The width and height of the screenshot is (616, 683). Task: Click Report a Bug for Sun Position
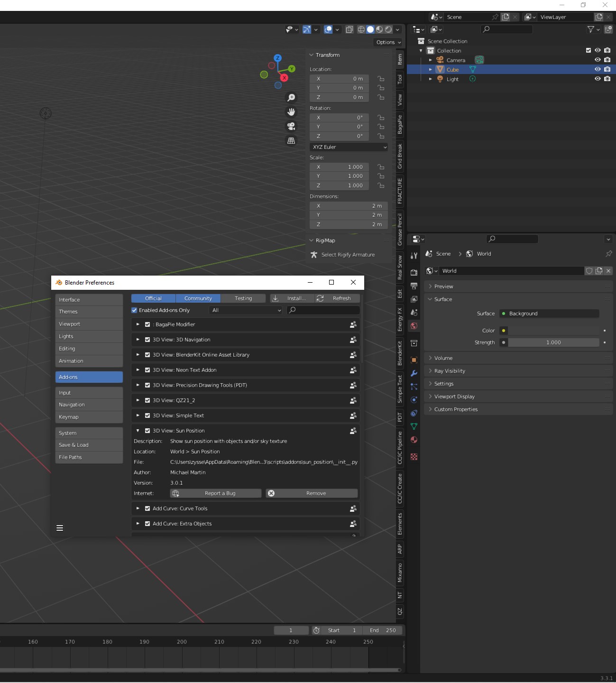click(x=216, y=493)
